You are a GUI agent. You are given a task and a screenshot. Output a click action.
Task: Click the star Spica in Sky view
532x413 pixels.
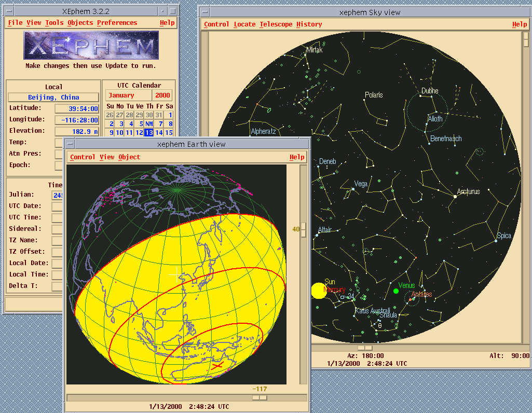pos(496,241)
